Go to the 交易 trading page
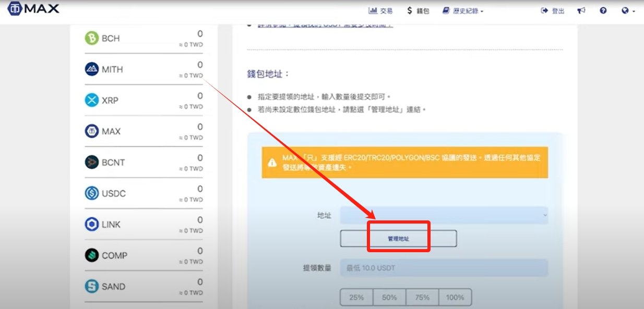644x309 pixels. pyautogui.click(x=380, y=10)
